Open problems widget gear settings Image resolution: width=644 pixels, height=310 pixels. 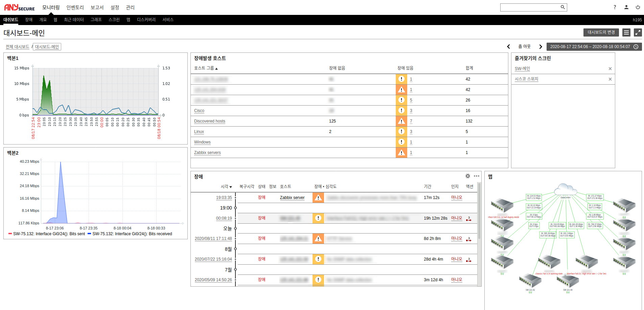pyautogui.click(x=467, y=176)
